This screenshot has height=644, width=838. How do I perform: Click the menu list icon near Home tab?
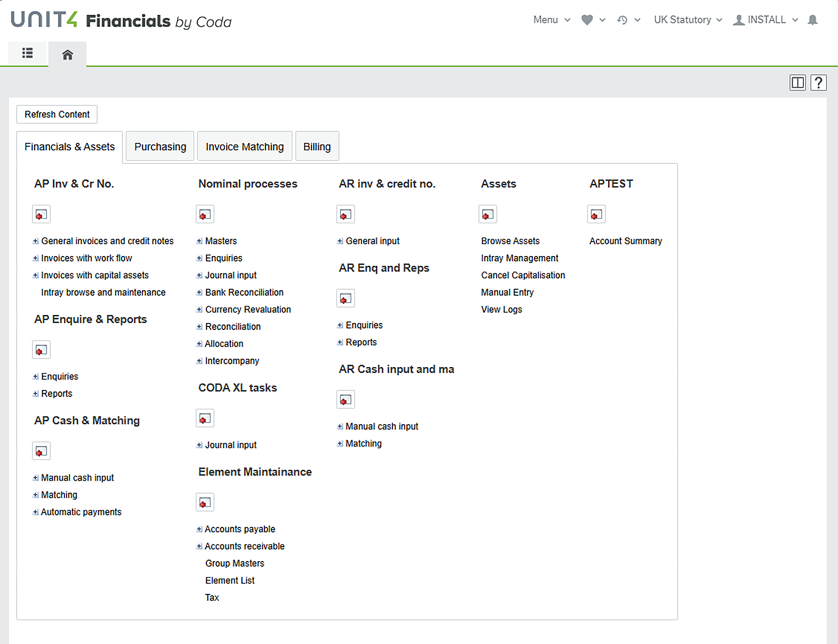tap(27, 53)
